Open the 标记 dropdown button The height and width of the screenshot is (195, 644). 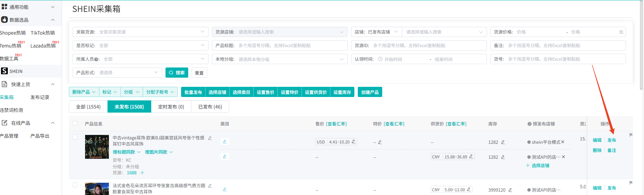pos(110,92)
